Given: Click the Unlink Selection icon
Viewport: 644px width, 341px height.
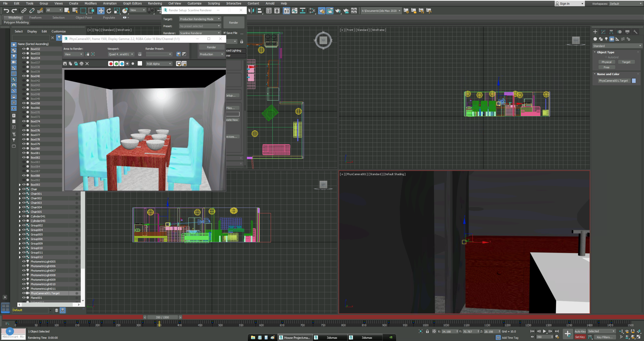Looking at the screenshot, I should [32, 11].
